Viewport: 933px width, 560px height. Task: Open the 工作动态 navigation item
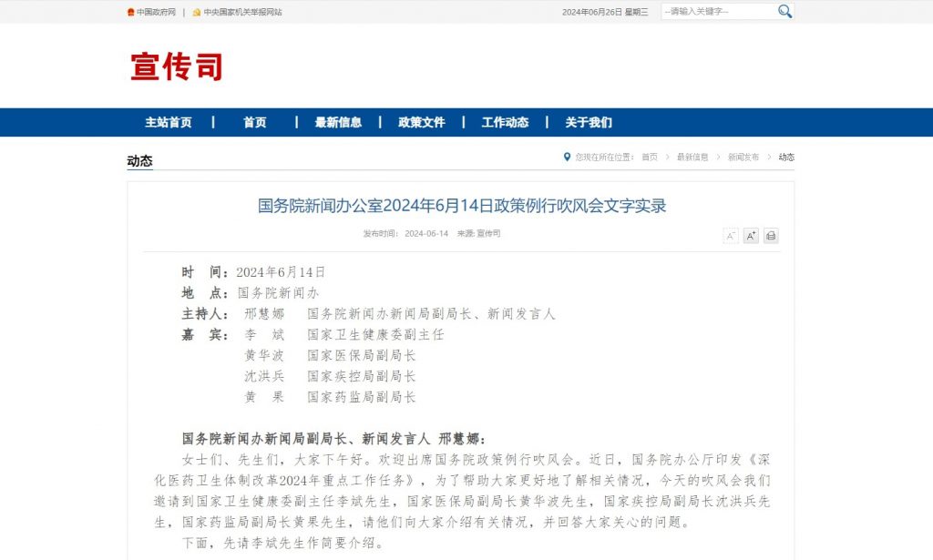click(x=505, y=123)
